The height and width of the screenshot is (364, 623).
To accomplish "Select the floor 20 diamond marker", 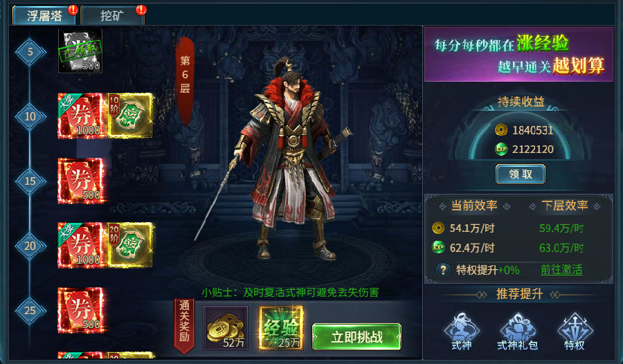I will point(30,246).
